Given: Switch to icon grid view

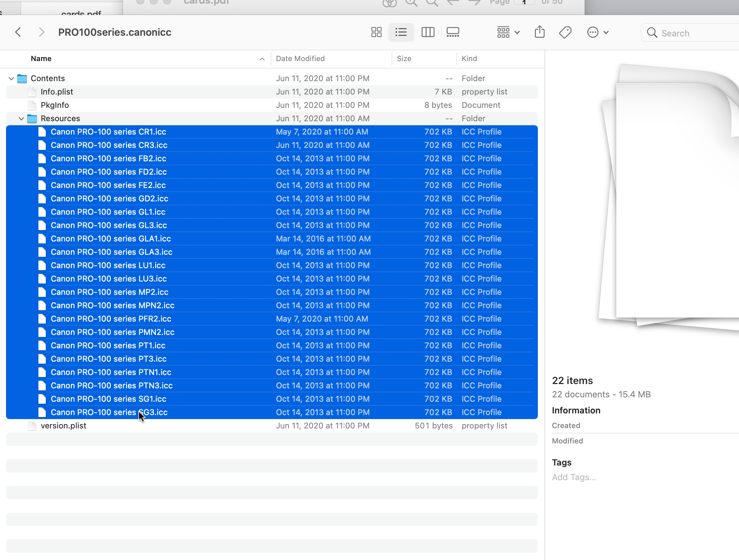Looking at the screenshot, I should click(x=376, y=32).
